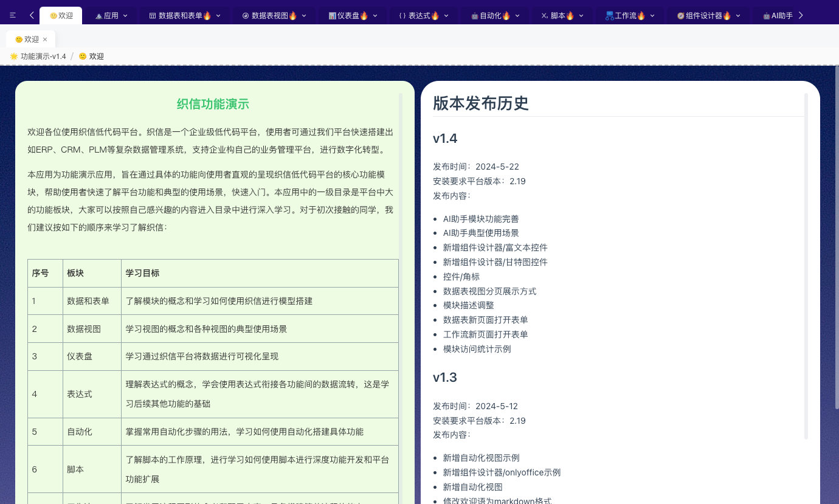Toggle the sidebar menu collapse icon
Screen dimensions: 839x504
click(13, 16)
